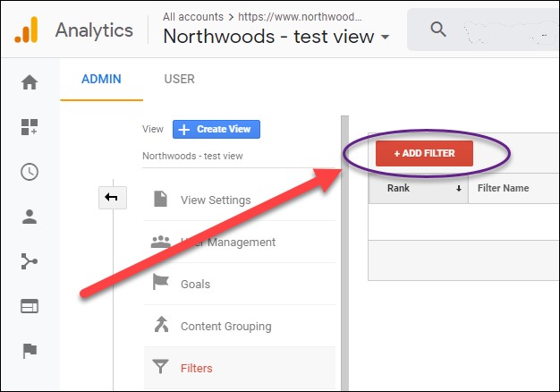Click the View column label

point(153,129)
